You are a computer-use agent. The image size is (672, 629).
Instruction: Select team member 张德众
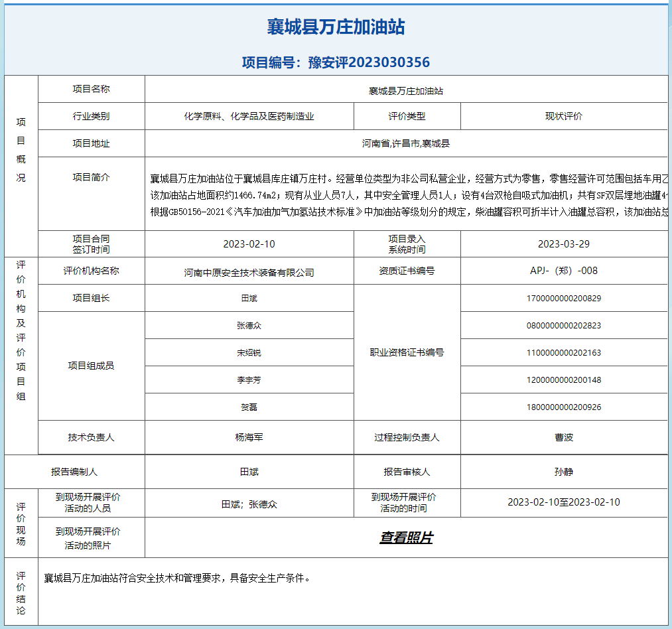249,325
